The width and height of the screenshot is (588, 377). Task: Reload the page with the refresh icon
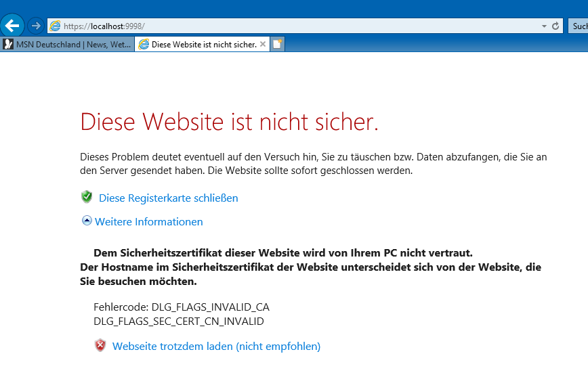pos(555,26)
